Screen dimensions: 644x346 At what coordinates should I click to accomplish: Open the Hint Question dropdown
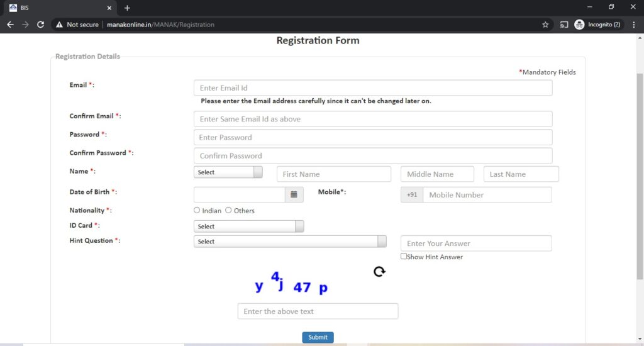click(x=290, y=242)
